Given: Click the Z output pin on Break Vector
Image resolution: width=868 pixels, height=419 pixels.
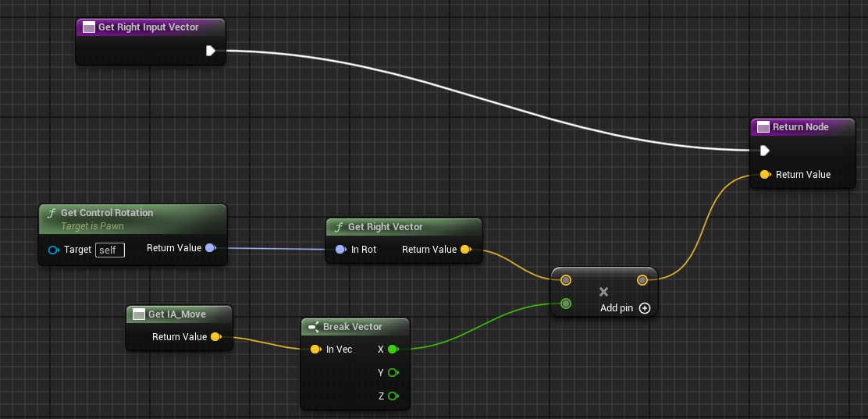Looking at the screenshot, I should coord(393,396).
